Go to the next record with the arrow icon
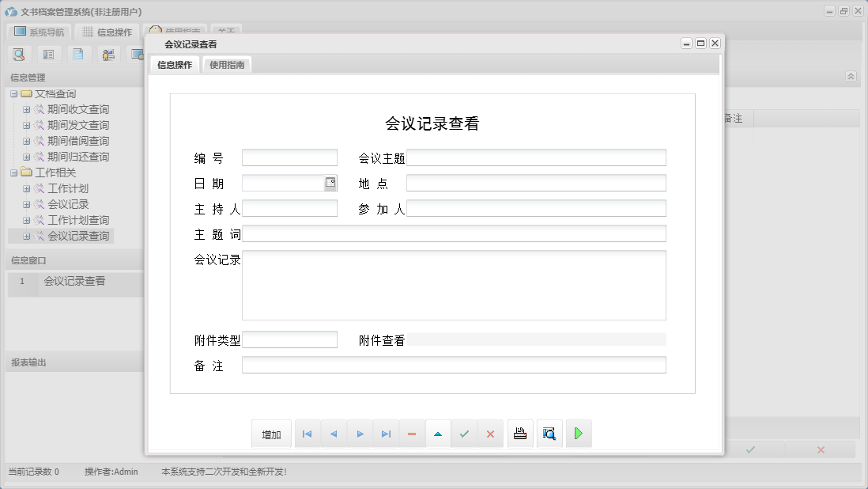The image size is (868, 489). [x=360, y=433]
